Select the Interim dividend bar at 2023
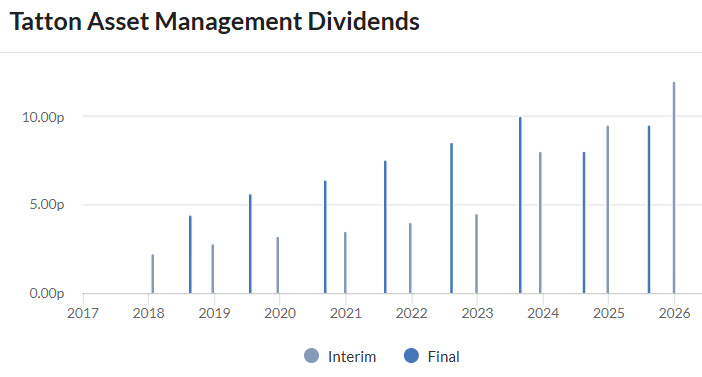The width and height of the screenshot is (702, 377). 476,254
